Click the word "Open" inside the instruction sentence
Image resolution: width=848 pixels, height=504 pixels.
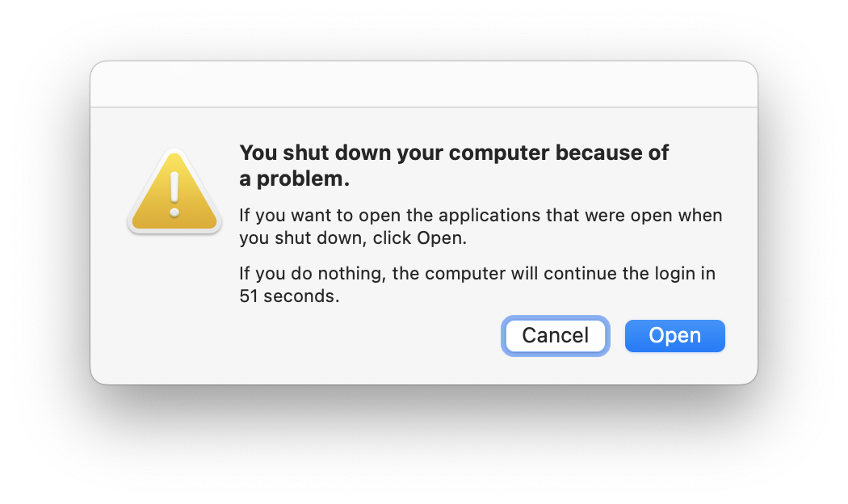439,238
